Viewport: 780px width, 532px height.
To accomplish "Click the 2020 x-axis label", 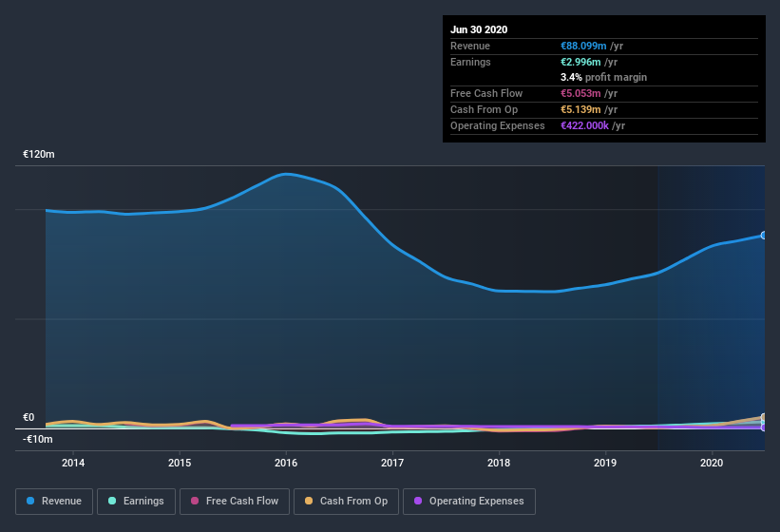I will pos(712,463).
